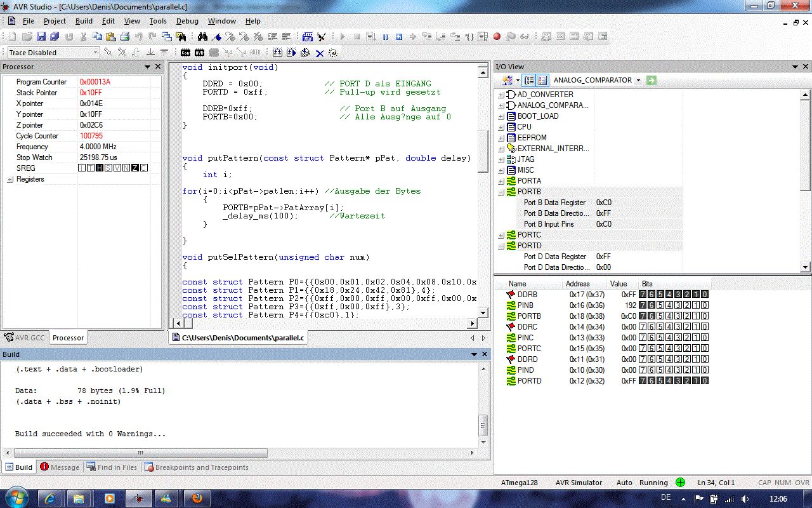812x508 pixels.
Task: Click the Address column header
Action: (x=577, y=284)
